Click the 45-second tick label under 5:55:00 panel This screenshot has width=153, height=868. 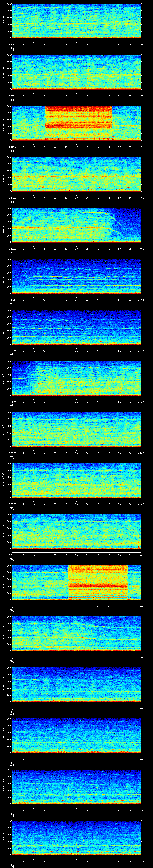click(109, 606)
